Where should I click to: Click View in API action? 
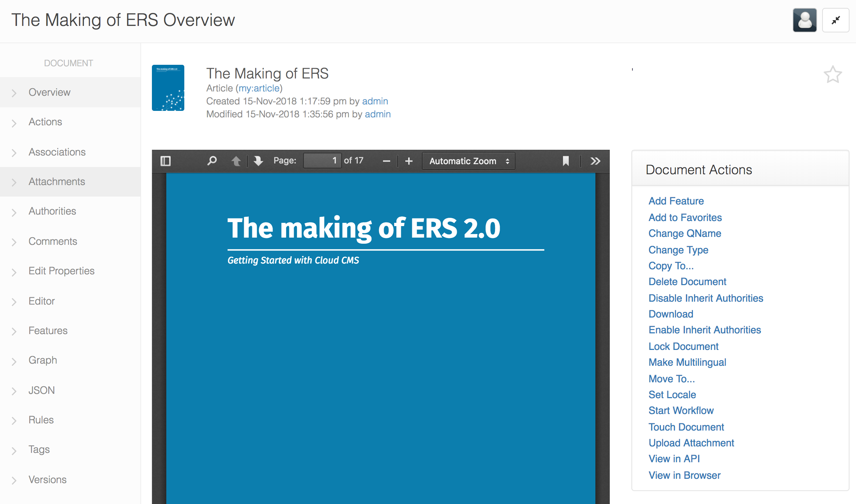click(x=674, y=459)
